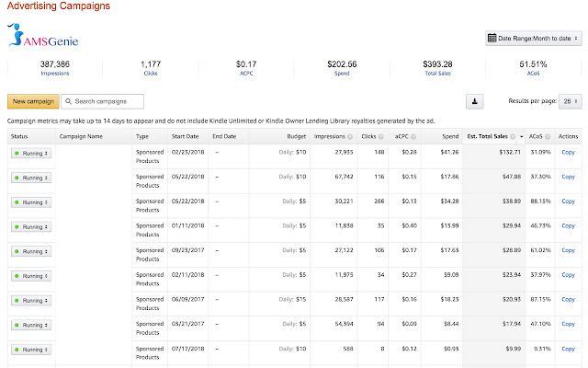Open Running status dropdown for 09/23/2017 campaign
This screenshot has width=588, height=368.
(31, 251)
